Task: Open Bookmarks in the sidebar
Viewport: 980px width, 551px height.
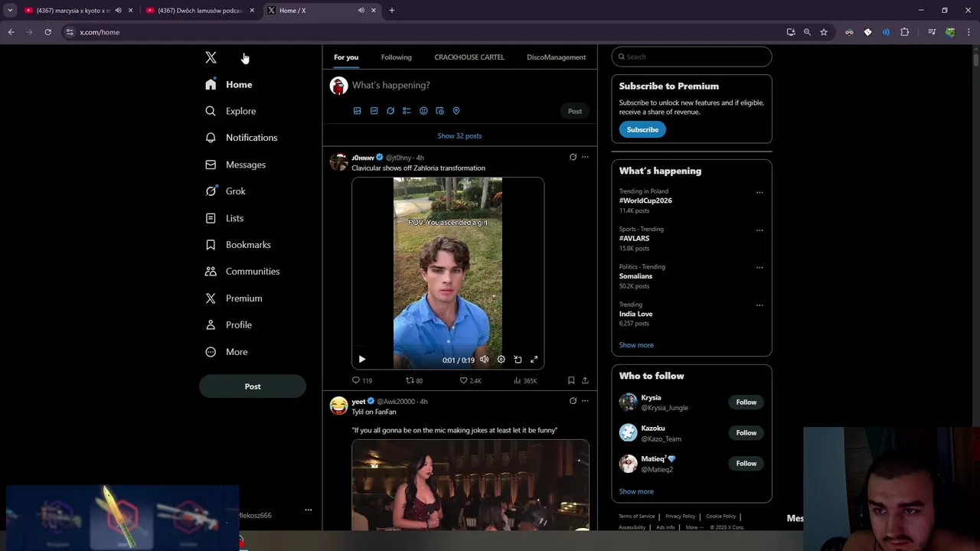Action: 237,245
